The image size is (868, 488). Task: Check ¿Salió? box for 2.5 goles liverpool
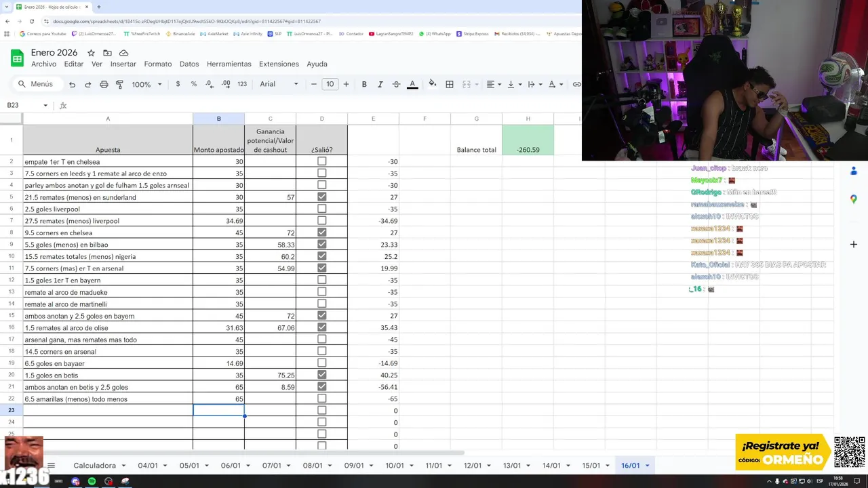[322, 209]
